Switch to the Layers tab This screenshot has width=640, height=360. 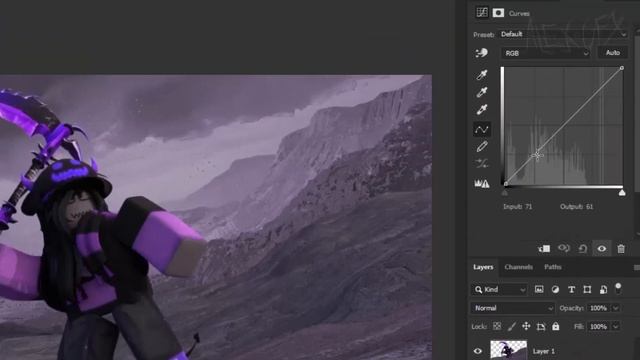point(483,267)
